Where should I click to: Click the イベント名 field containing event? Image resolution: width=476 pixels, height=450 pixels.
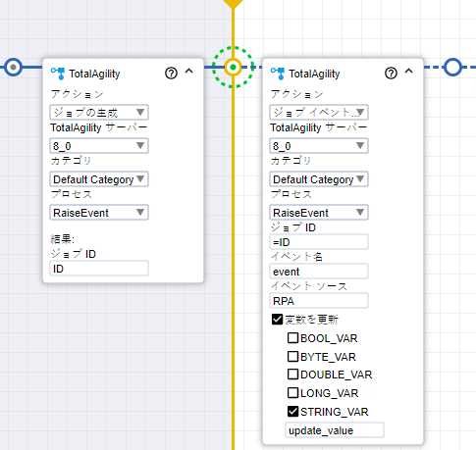click(319, 272)
